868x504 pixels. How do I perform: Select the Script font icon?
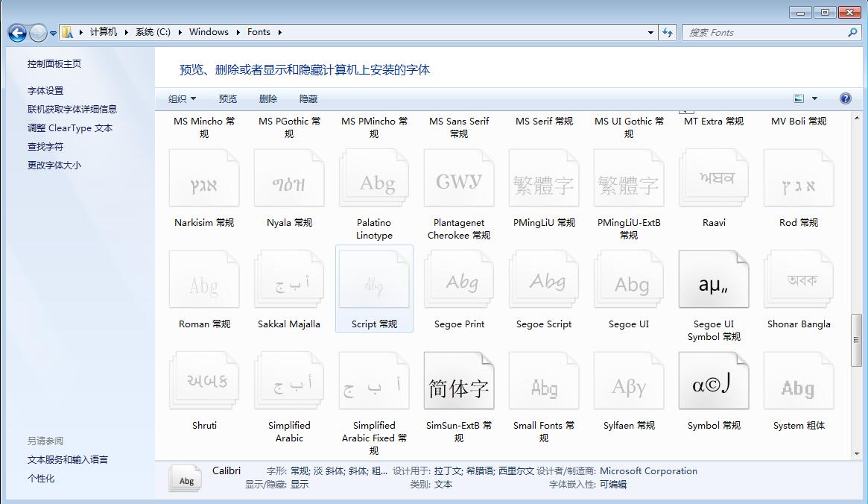pyautogui.click(x=374, y=280)
